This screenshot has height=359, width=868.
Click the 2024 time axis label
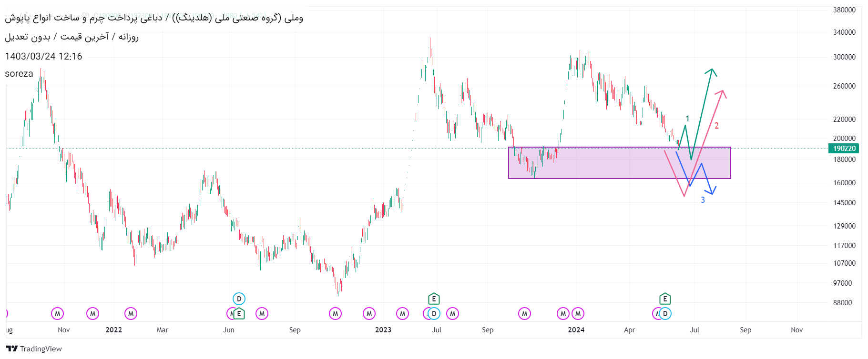coord(576,329)
